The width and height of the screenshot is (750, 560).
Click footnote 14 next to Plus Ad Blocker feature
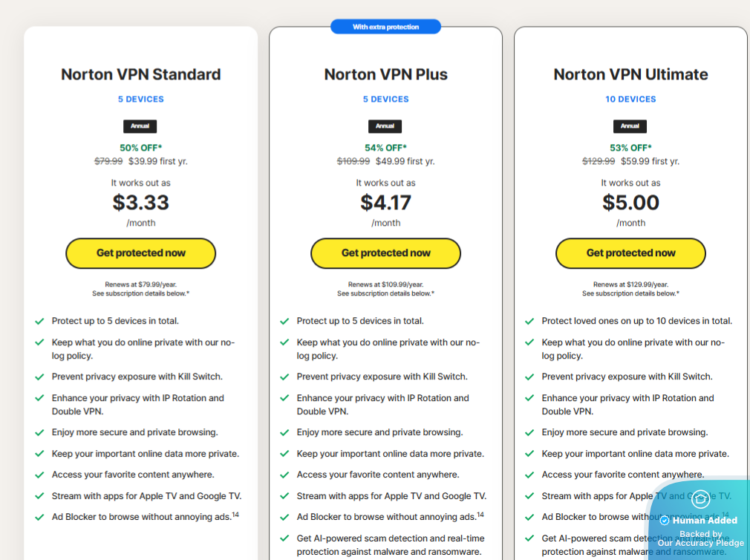pos(480,513)
